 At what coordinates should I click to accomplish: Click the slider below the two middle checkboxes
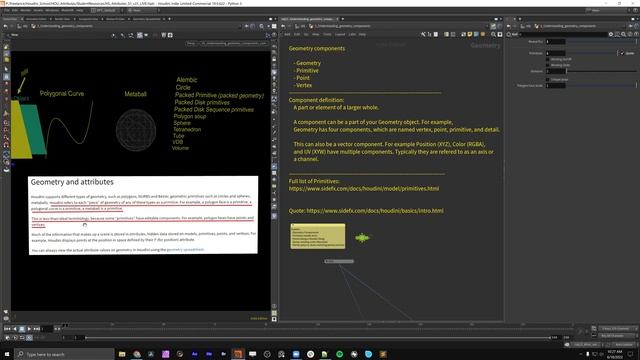[x=602, y=71]
